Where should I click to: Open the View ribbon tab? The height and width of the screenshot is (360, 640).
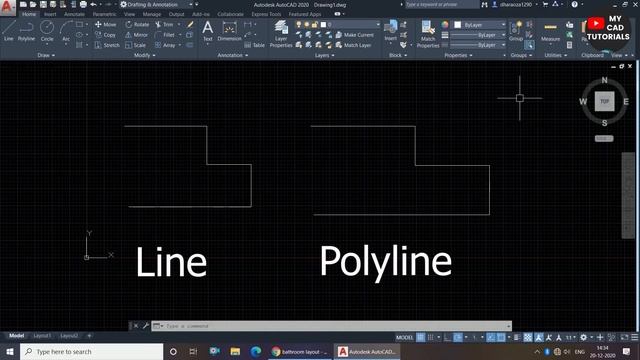pos(129,14)
